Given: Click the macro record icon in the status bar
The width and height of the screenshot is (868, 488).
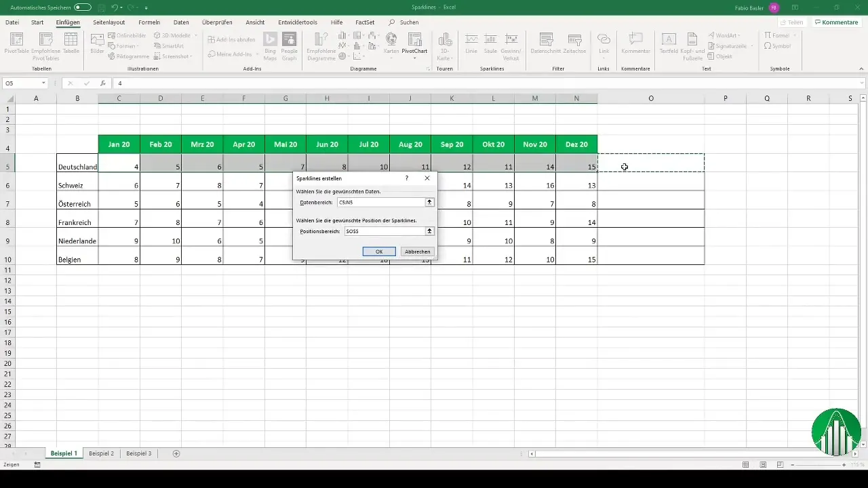Looking at the screenshot, I should 37,464.
